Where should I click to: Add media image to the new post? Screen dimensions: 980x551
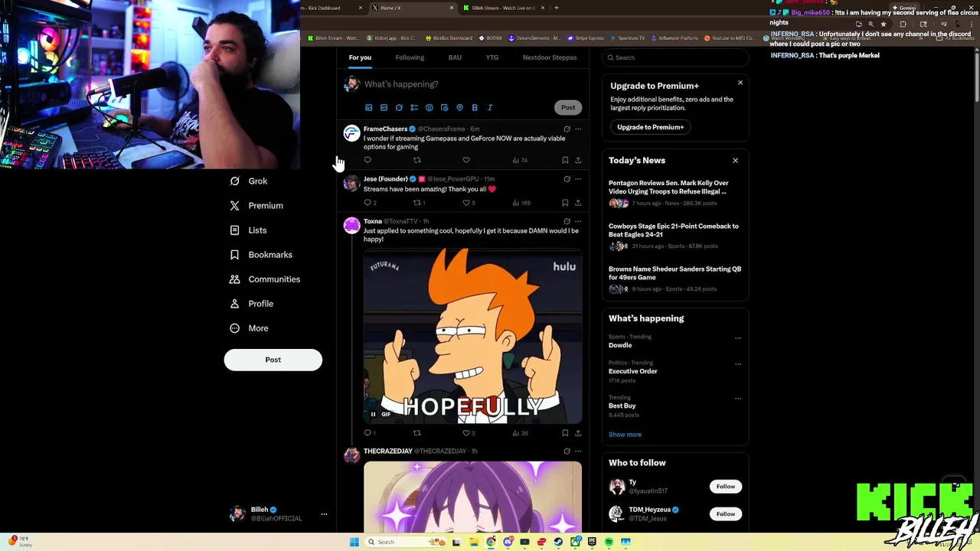tap(368, 108)
